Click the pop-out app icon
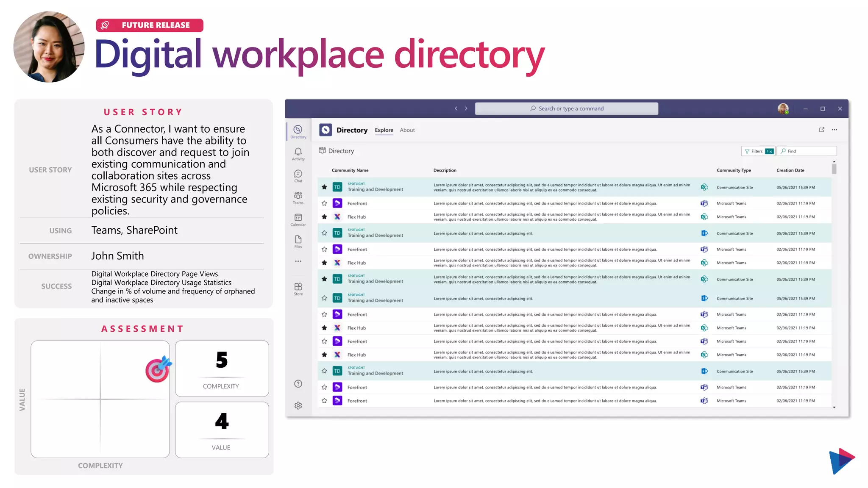The image size is (868, 488). (x=821, y=130)
